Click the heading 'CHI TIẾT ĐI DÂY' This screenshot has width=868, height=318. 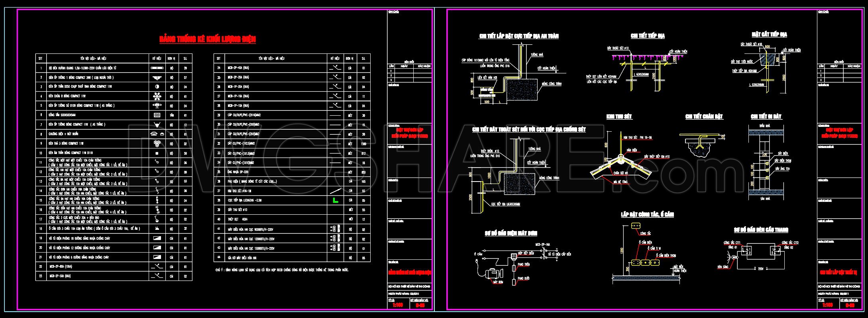click(766, 117)
